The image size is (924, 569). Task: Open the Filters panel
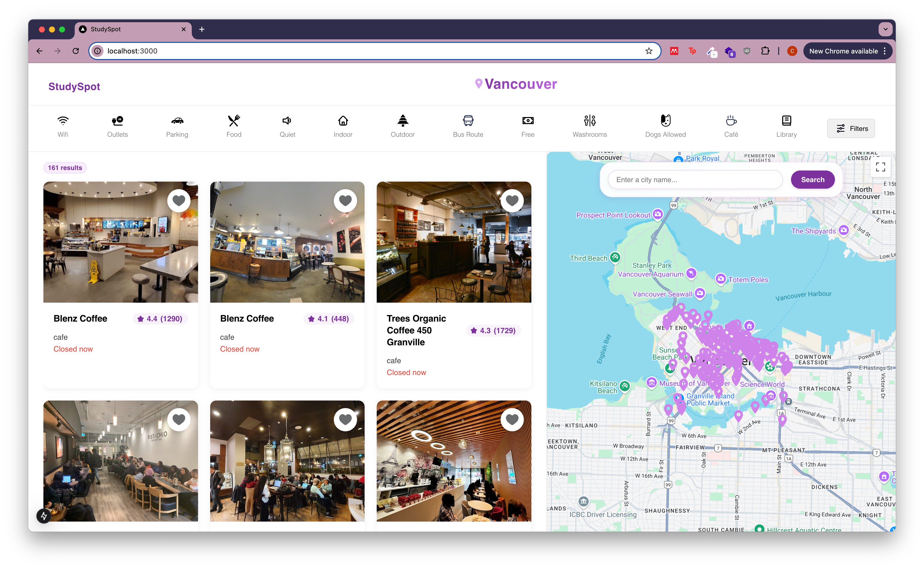pyautogui.click(x=851, y=129)
